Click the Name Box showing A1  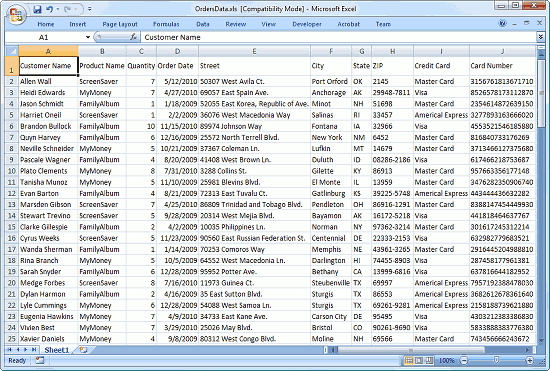pyautogui.click(x=45, y=37)
